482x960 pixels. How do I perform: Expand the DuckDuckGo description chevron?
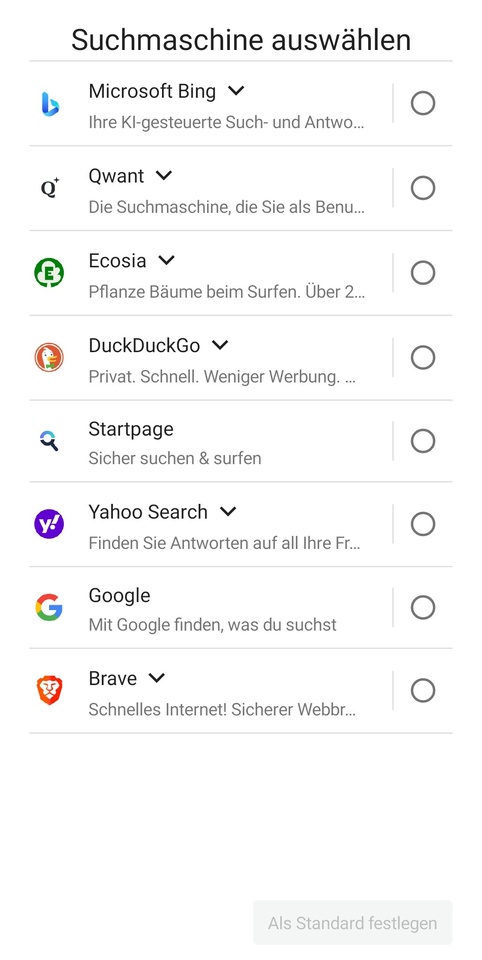coord(220,345)
